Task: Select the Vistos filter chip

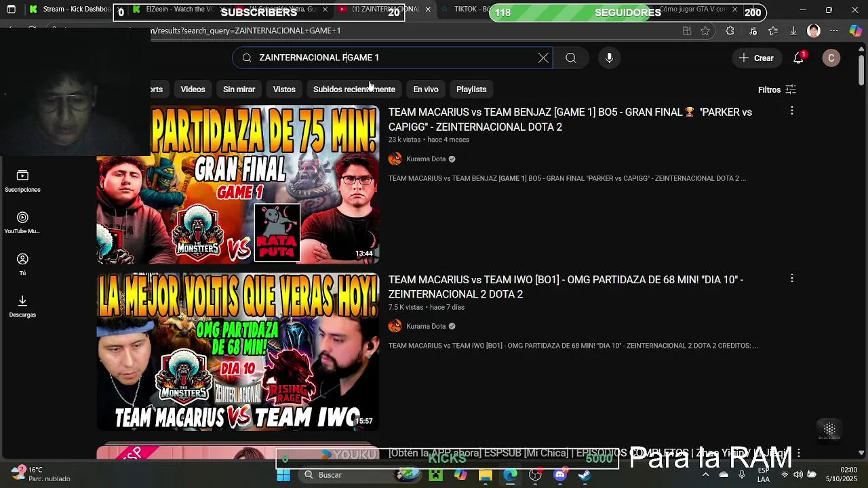Action: [x=284, y=89]
